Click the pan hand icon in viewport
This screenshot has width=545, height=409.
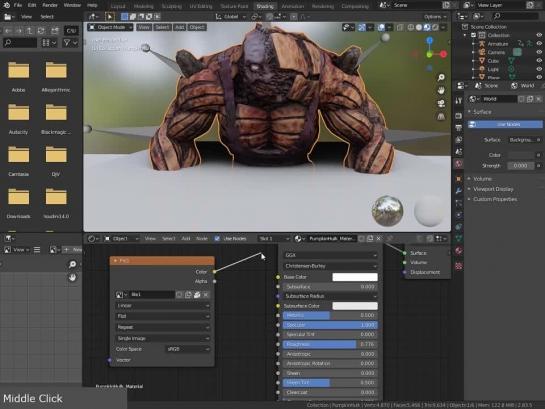click(x=441, y=90)
